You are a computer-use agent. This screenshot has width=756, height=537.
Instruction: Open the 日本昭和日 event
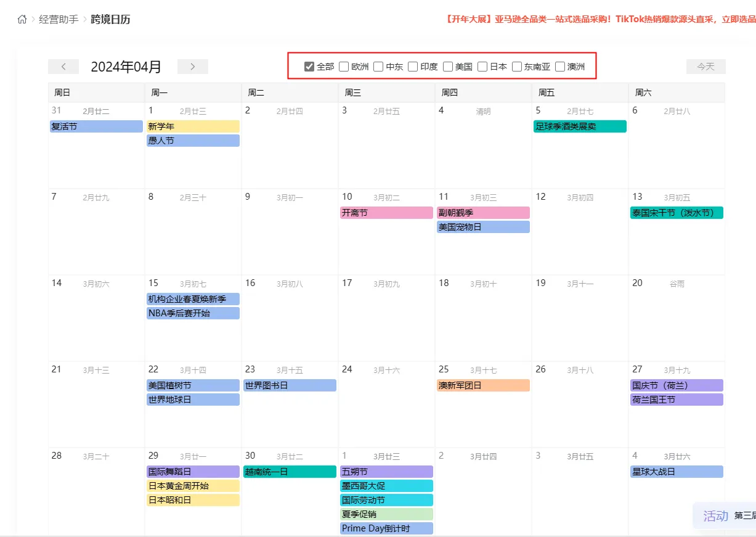click(x=193, y=500)
